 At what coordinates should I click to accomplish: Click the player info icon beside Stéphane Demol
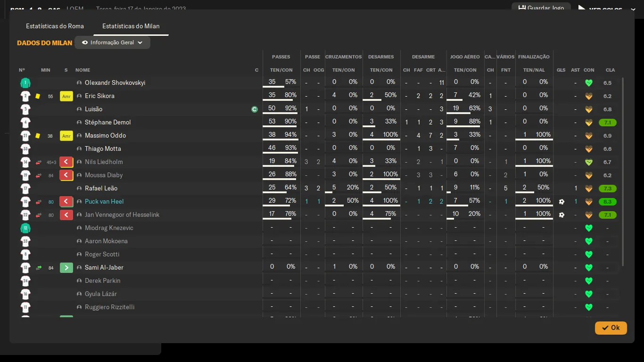point(79,123)
